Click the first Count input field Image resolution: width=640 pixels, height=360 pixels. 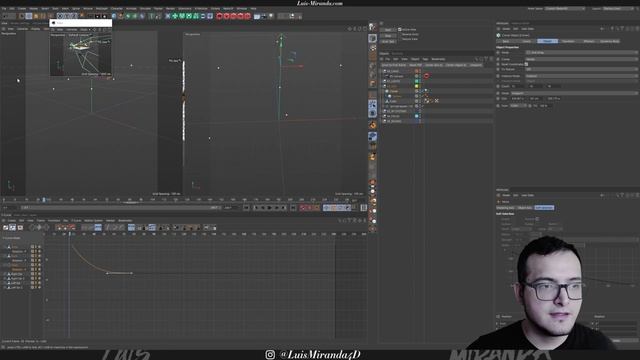tap(518, 87)
